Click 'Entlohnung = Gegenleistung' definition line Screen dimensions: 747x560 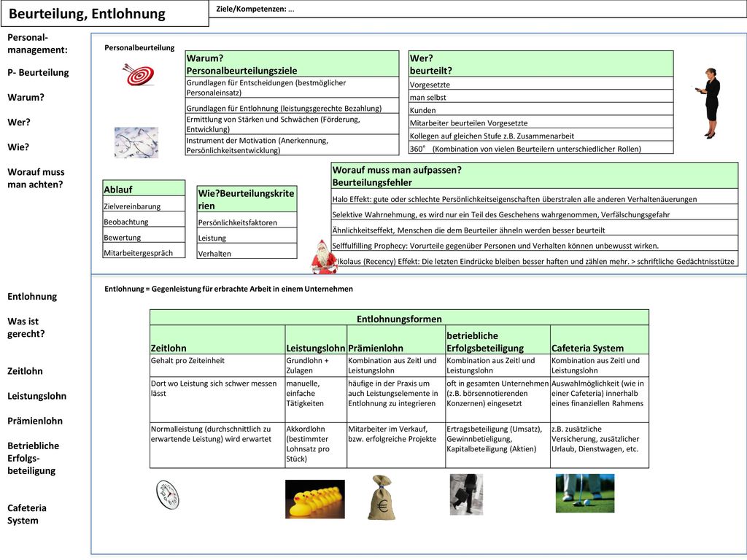point(228,289)
